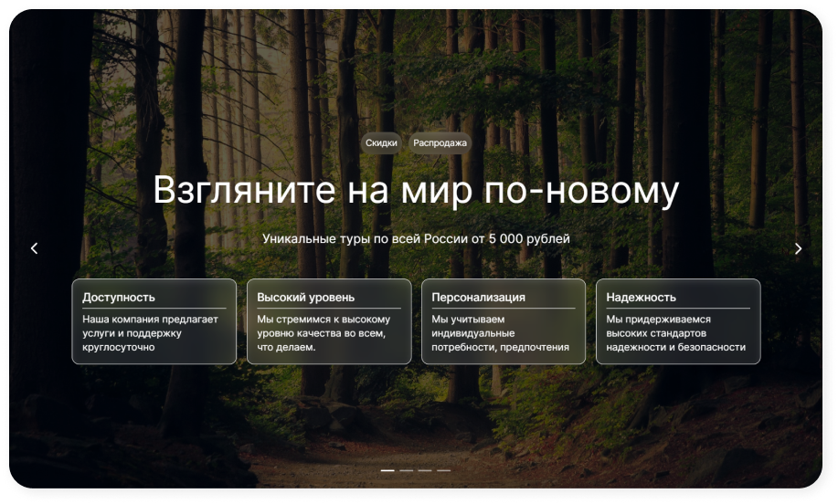Open the Персонализация card
838x504 pixels.
coord(504,321)
